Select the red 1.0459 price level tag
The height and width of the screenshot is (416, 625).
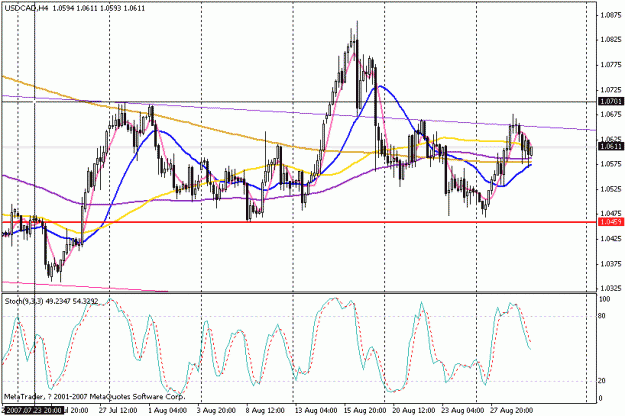(611, 222)
